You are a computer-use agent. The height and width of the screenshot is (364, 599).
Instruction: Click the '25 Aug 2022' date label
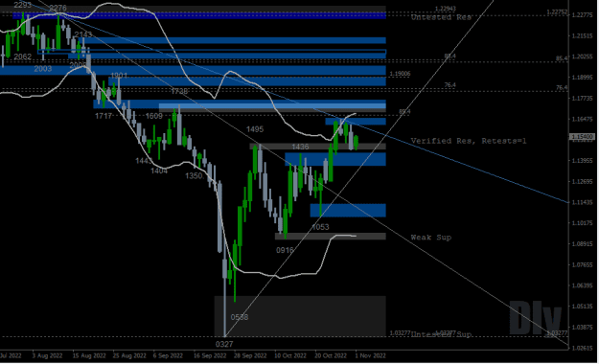pyautogui.click(x=129, y=355)
